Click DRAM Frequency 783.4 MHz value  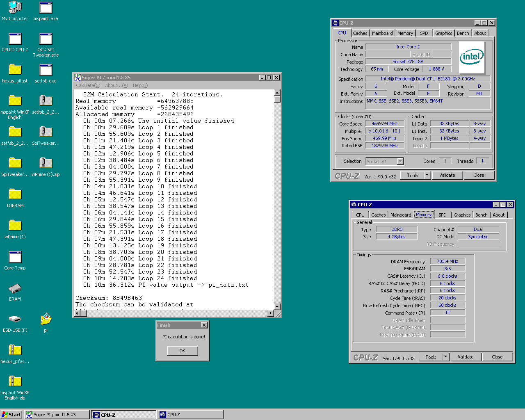447,261
